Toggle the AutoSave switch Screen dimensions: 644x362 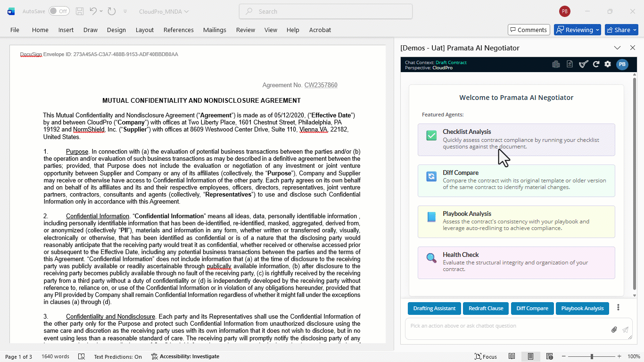[x=59, y=11]
